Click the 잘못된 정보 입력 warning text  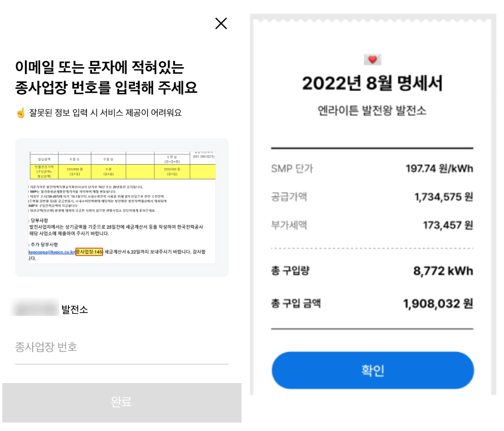[x=106, y=113]
